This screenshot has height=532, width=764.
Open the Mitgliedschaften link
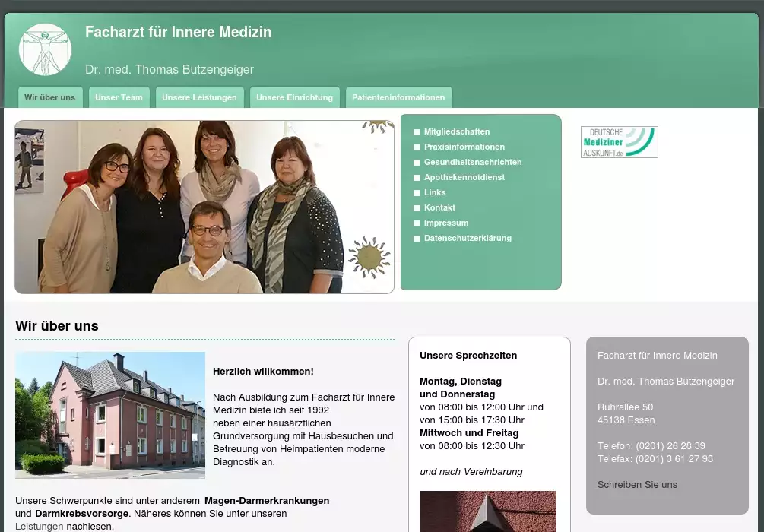coord(457,131)
